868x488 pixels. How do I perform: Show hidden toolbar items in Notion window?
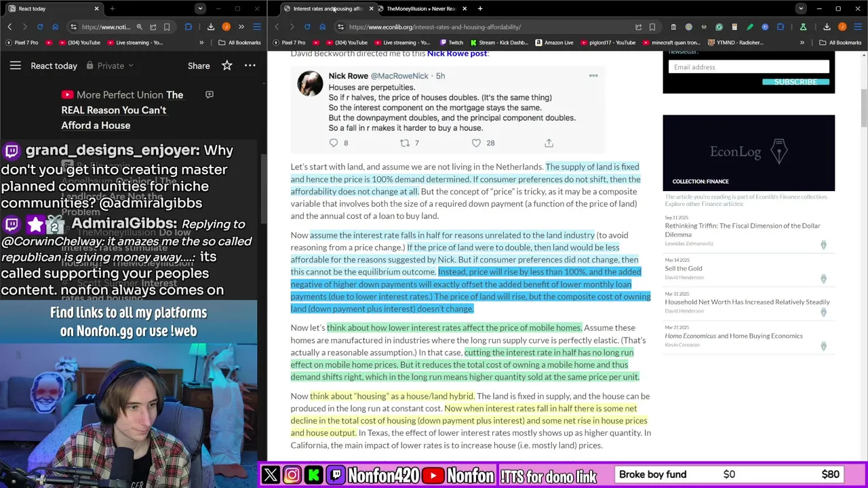click(241, 27)
